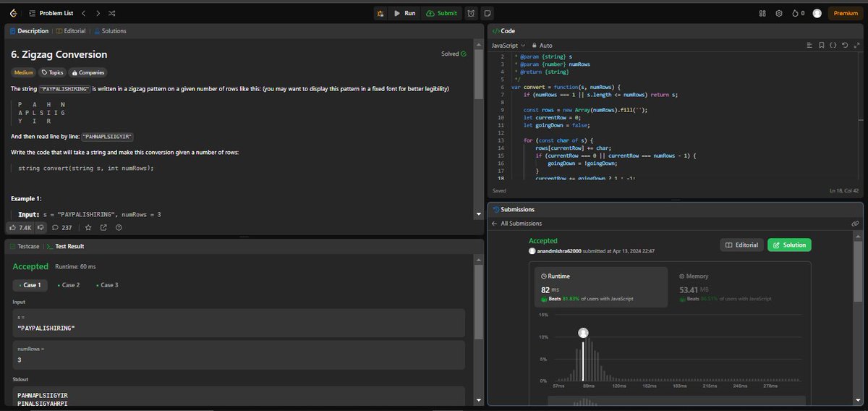868x411 pixels.
Task: Expand the Companies locked tag
Action: point(88,72)
